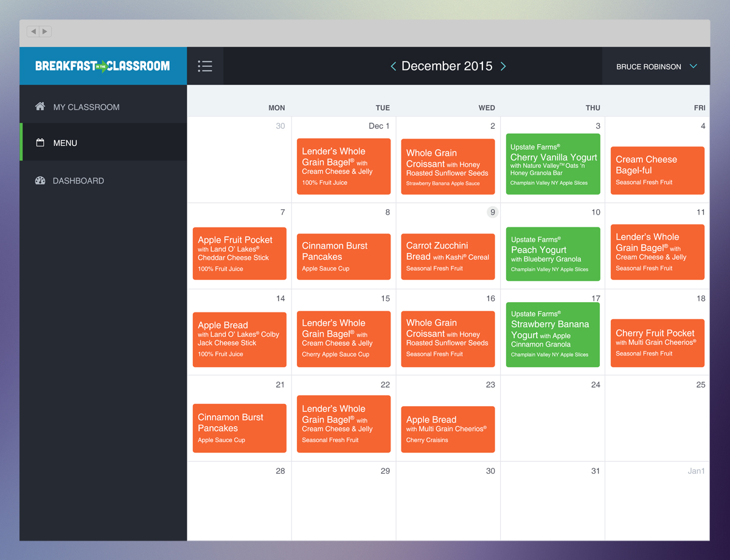Click the December 2015 month title

[447, 66]
